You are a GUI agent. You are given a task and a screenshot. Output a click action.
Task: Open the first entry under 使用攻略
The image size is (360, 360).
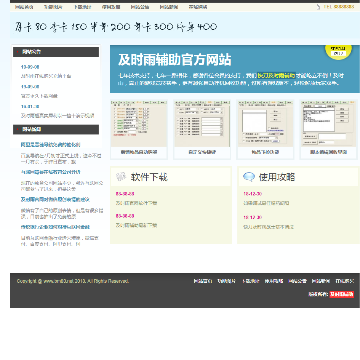tap(266, 203)
